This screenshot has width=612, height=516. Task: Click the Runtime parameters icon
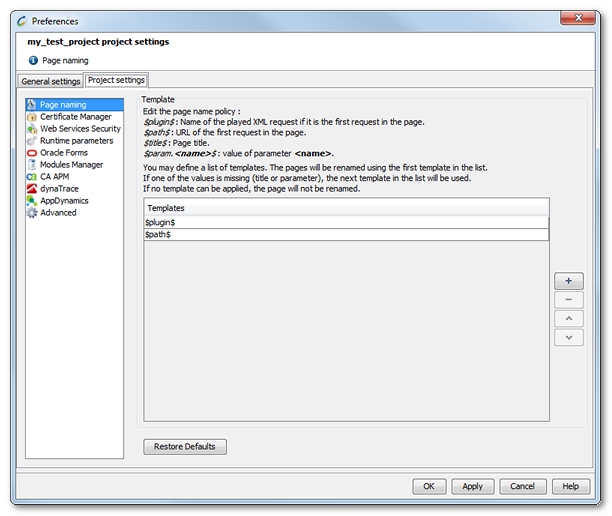click(32, 141)
